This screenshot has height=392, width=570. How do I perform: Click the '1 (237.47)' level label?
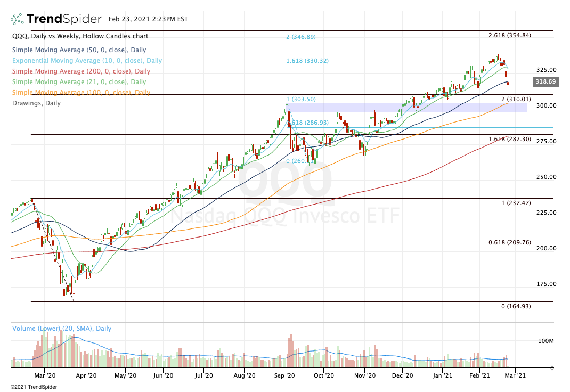[x=516, y=203]
